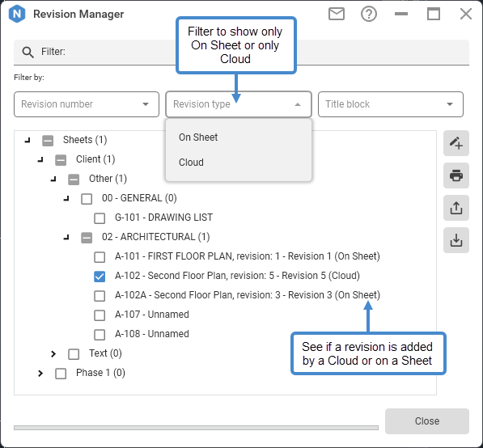Click the horizontal progress bar at bottom

(196, 428)
